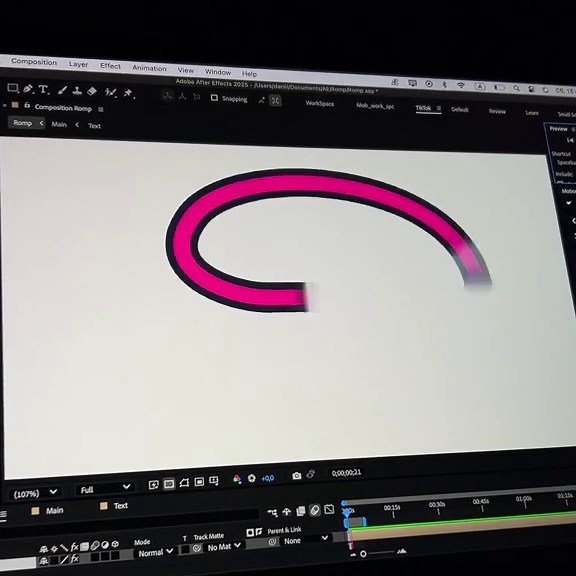Toggle the highlighted Motion Blur enable icon

pyautogui.click(x=315, y=510)
